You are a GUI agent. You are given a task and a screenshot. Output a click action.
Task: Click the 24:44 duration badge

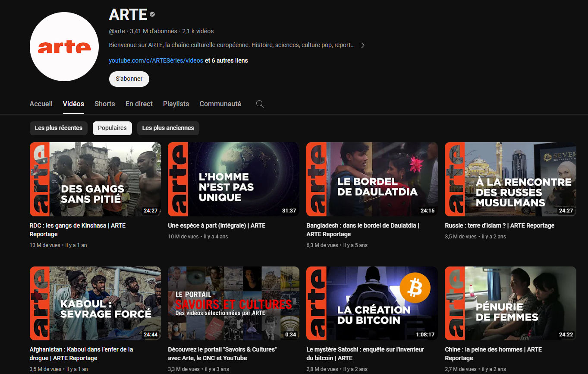click(x=150, y=335)
